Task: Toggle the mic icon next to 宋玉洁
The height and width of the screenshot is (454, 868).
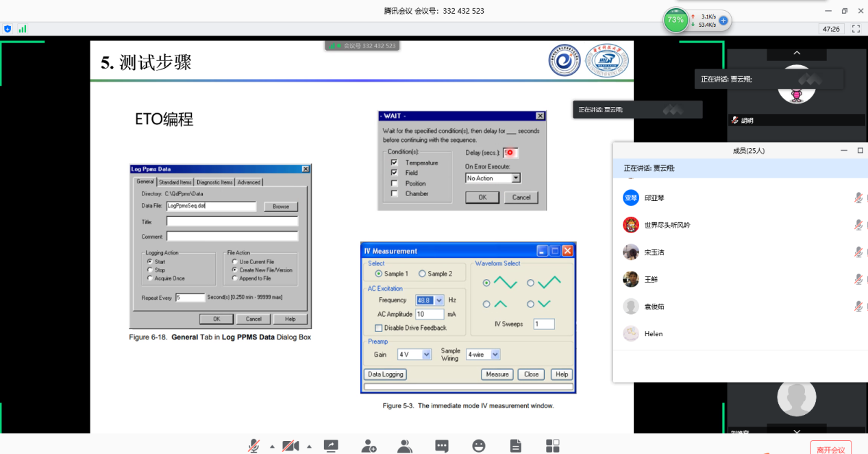Action: pyautogui.click(x=858, y=252)
